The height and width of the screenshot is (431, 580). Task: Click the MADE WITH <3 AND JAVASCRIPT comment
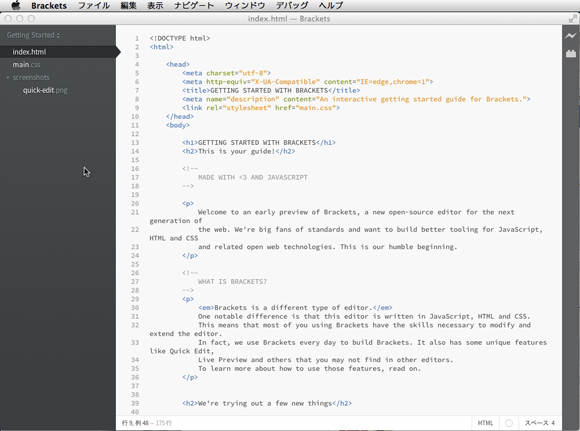point(253,177)
